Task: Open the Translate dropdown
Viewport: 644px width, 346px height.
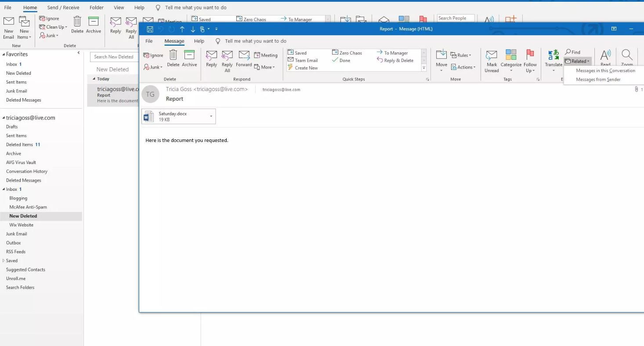Action: pyautogui.click(x=554, y=61)
